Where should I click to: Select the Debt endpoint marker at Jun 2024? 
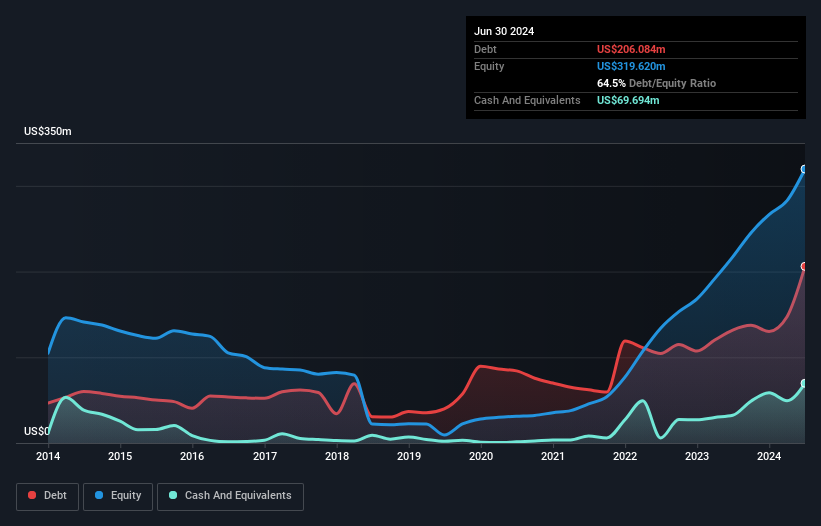point(804,266)
